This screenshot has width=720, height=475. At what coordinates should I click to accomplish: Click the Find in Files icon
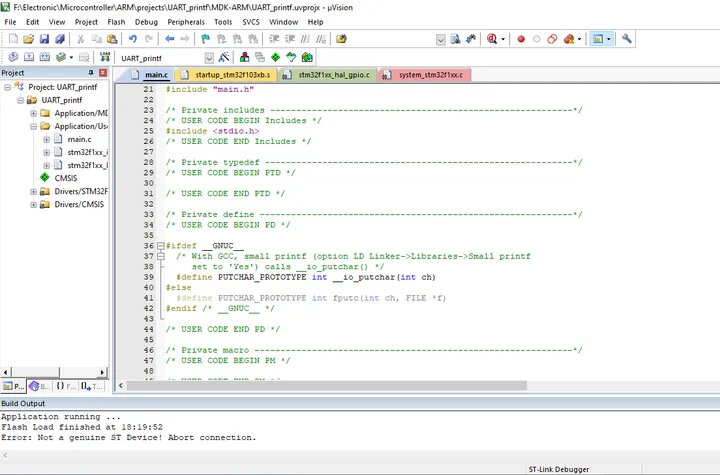[455, 39]
